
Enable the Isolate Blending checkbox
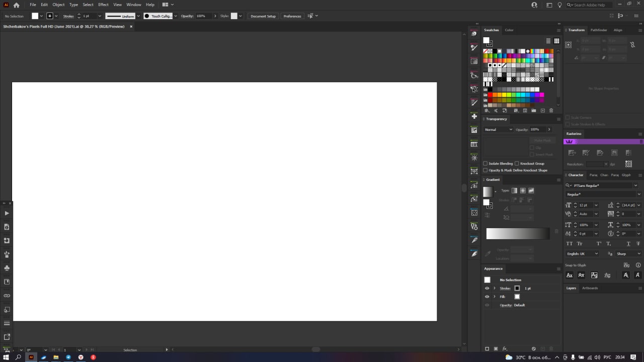[x=486, y=164]
